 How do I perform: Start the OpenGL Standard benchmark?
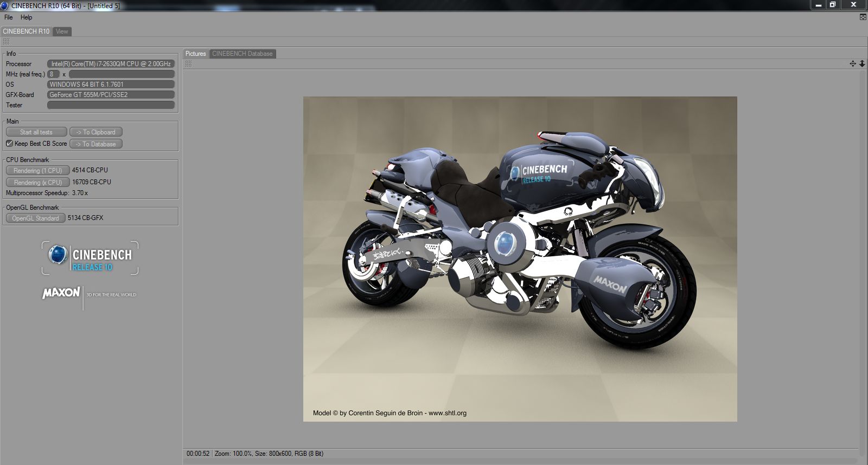pyautogui.click(x=35, y=218)
